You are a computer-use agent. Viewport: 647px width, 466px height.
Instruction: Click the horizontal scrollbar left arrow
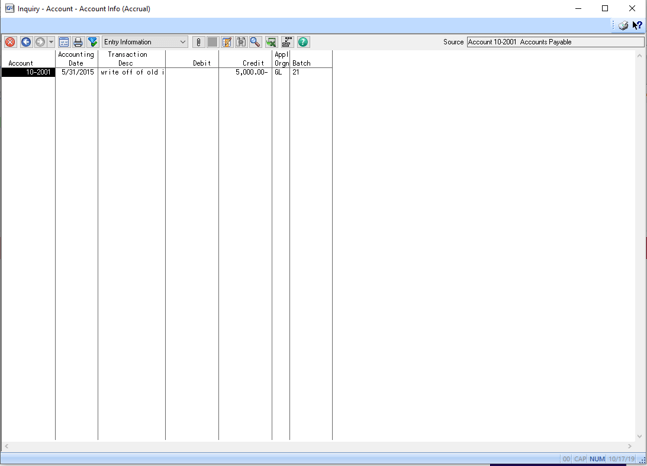tap(6, 446)
